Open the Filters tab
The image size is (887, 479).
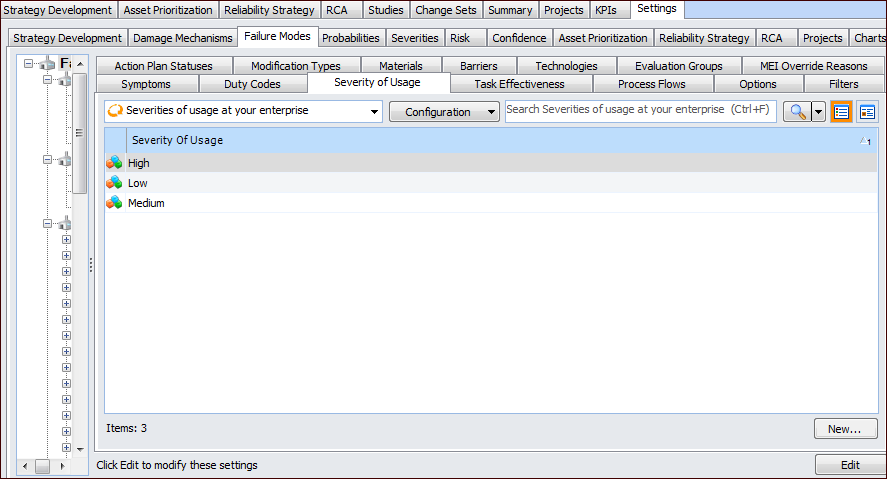point(844,84)
